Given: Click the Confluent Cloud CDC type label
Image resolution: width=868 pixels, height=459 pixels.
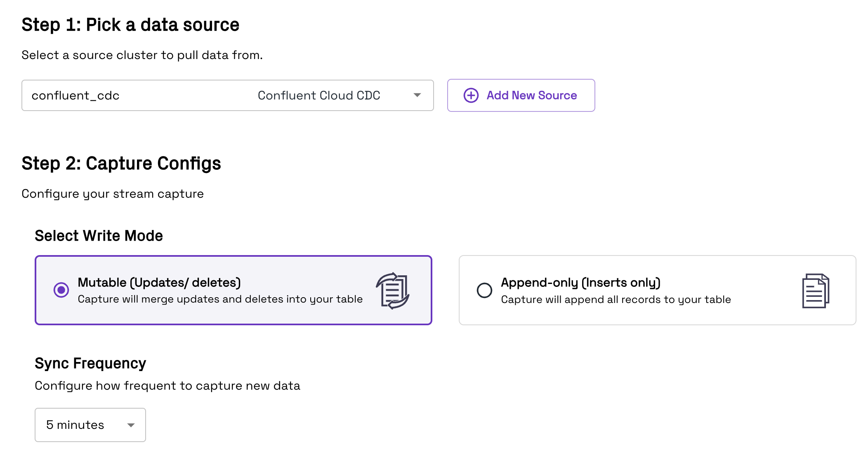Looking at the screenshot, I should (319, 95).
